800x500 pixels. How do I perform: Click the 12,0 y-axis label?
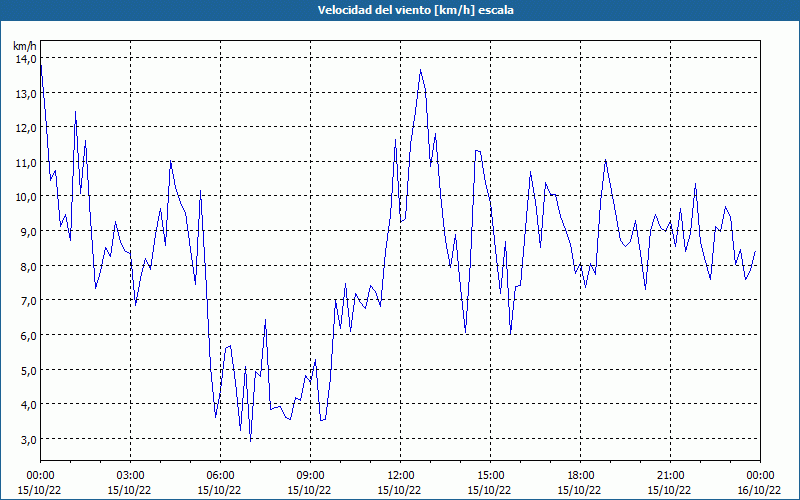click(26, 128)
